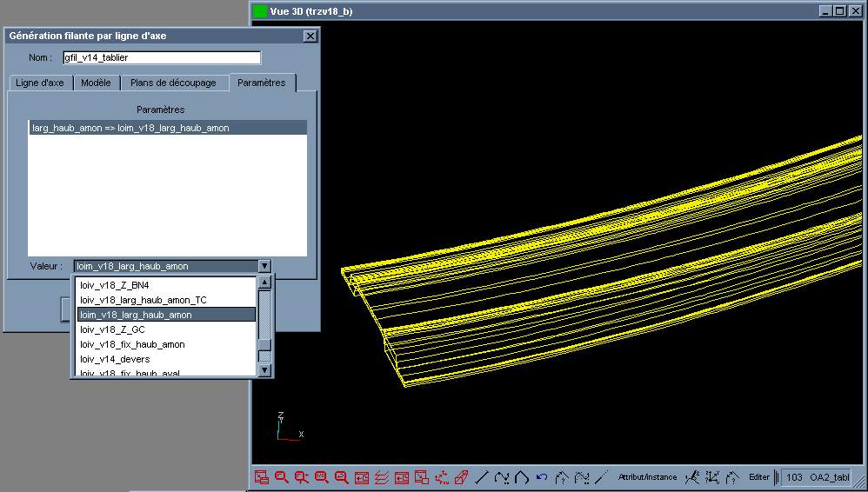This screenshot has width=868, height=492.
Task: Select the straight line drawing tool
Action: (x=482, y=477)
